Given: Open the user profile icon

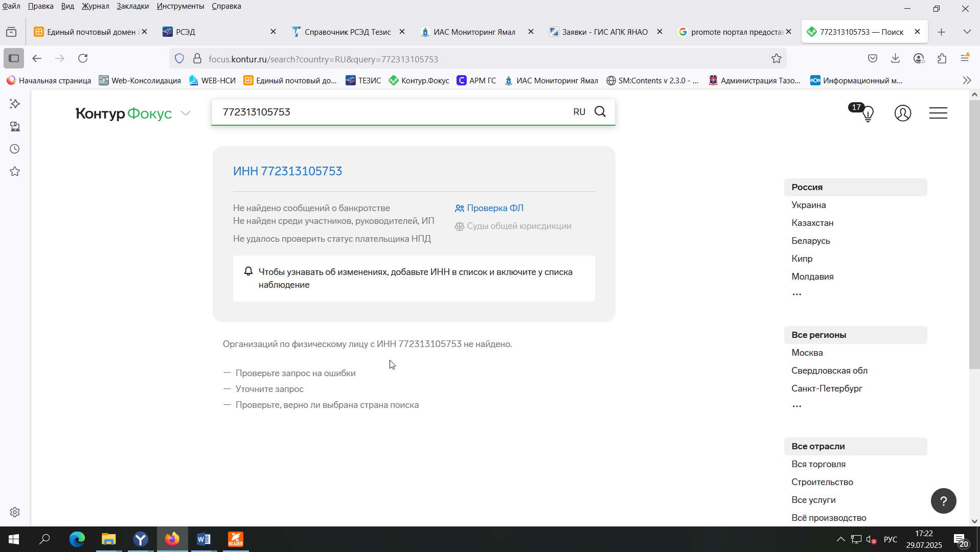Looking at the screenshot, I should (x=903, y=113).
